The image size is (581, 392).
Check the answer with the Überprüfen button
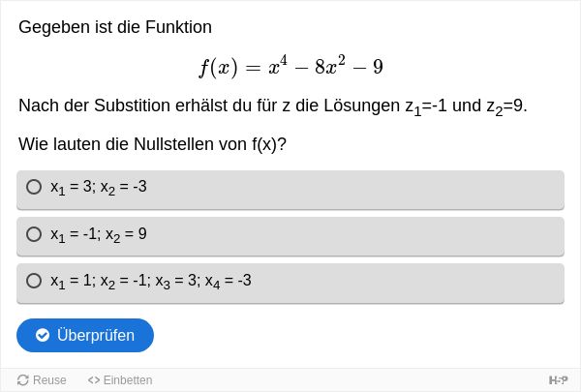point(85,335)
